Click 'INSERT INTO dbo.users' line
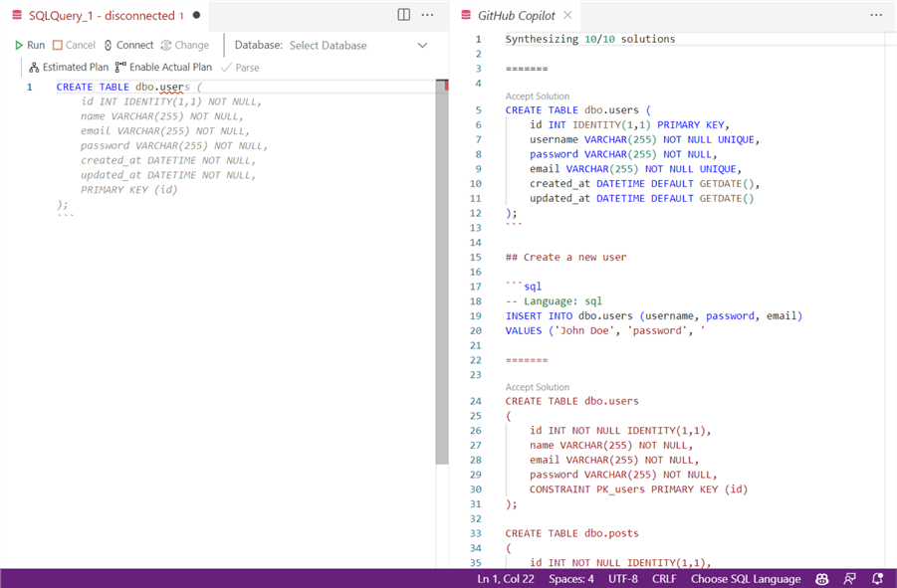Screen dimensions: 897x588 [x=654, y=316]
